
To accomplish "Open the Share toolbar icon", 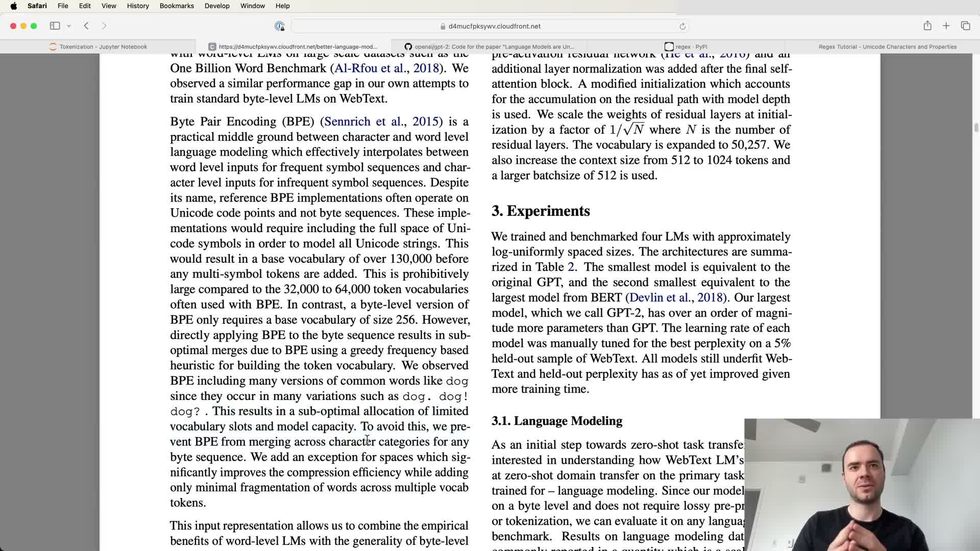I will 927,26.
